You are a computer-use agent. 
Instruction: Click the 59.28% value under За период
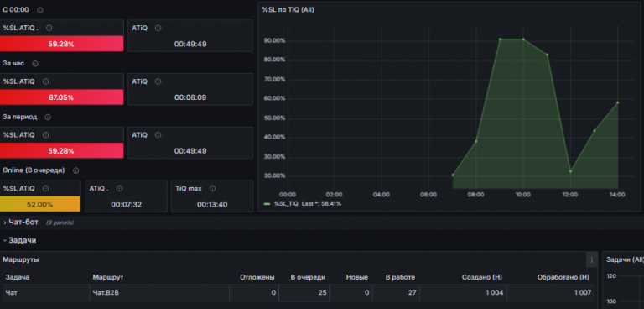pos(61,151)
